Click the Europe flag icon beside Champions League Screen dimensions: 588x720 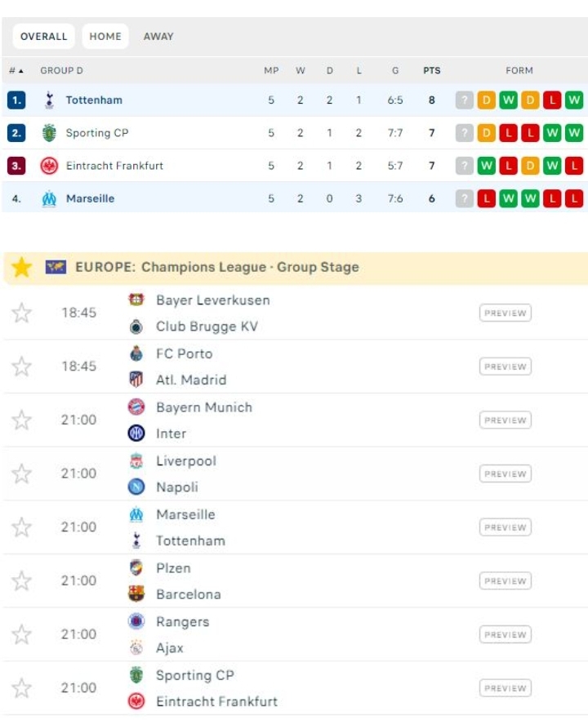pyautogui.click(x=56, y=267)
